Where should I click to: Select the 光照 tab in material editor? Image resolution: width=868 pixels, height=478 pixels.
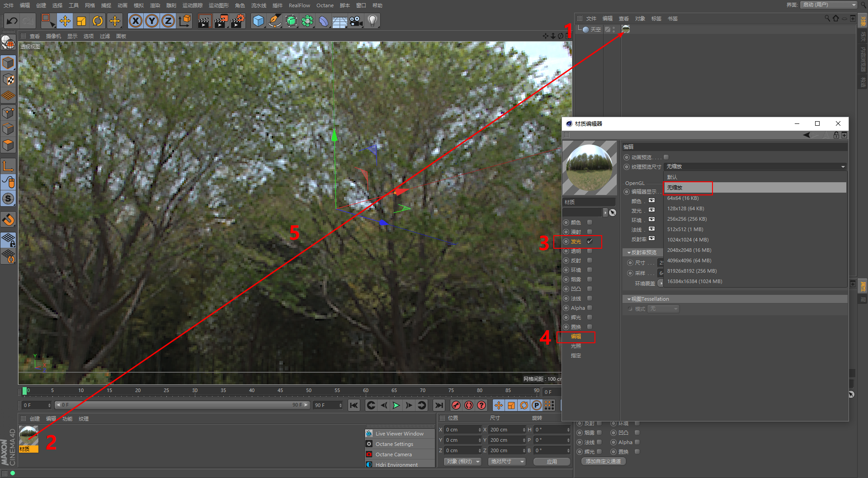[x=576, y=346]
